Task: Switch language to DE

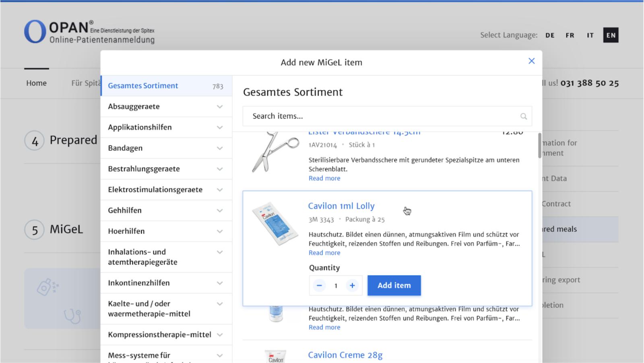Action: [x=550, y=35]
